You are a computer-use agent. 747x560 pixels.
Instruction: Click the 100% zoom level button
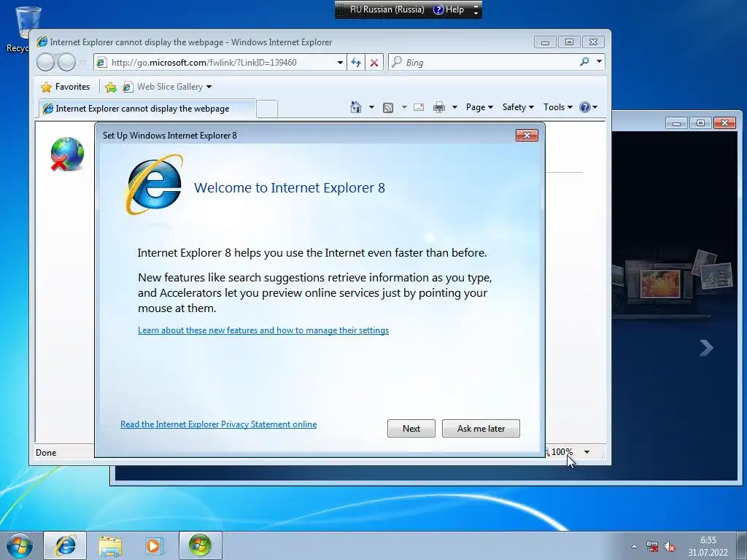click(x=561, y=452)
